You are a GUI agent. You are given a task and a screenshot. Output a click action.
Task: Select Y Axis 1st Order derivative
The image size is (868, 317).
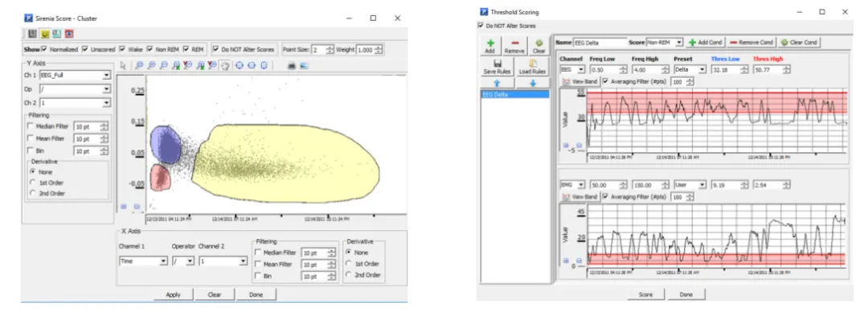point(32,183)
